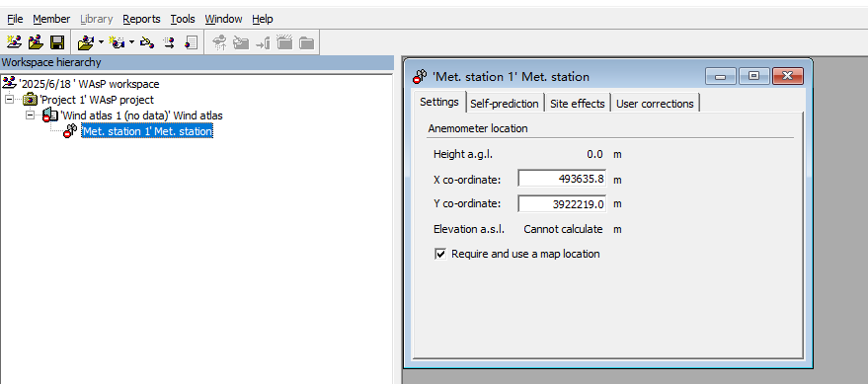Close the Met. station window
Screen dimensions: 868x384
[x=787, y=76]
